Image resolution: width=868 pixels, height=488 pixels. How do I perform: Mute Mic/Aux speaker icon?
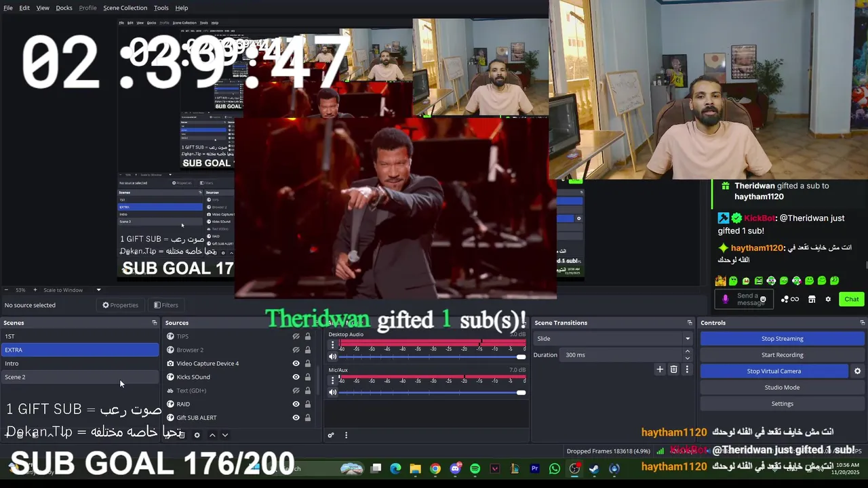pyautogui.click(x=332, y=392)
